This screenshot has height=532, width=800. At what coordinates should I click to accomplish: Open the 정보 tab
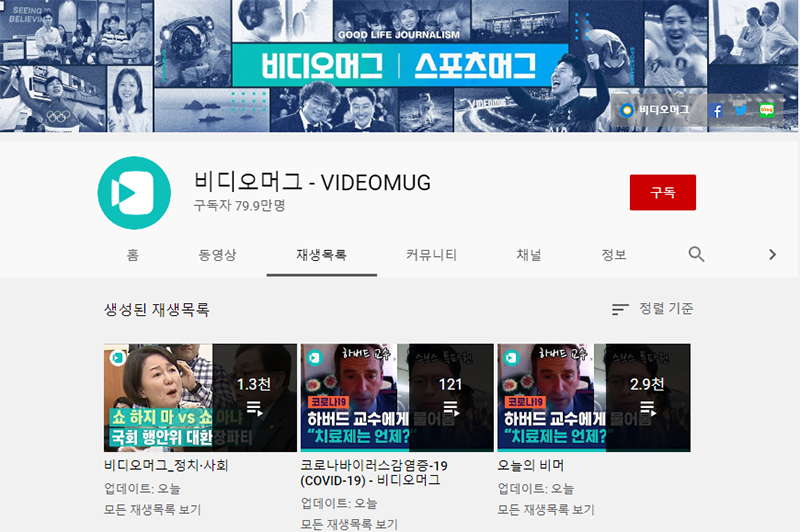pyautogui.click(x=614, y=255)
